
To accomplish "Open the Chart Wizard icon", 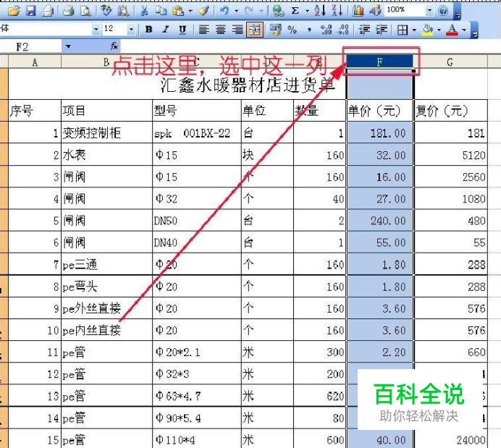I will pos(358,11).
